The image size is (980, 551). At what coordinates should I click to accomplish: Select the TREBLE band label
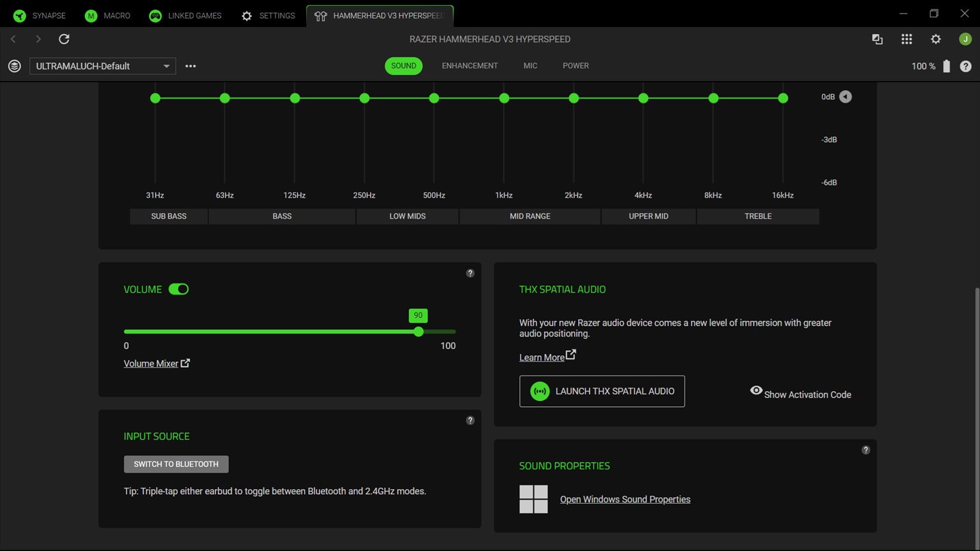(x=758, y=216)
